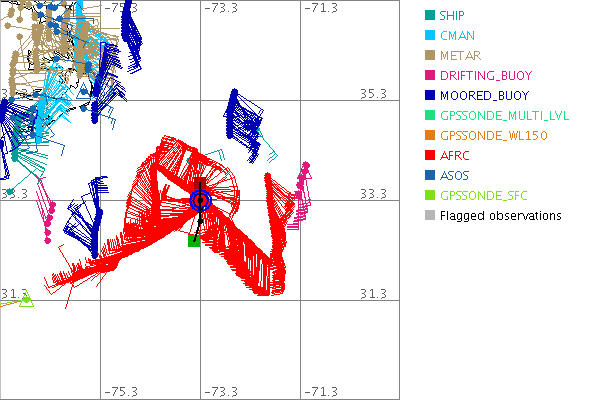Click the gray Flagged observations swatch

click(429, 215)
